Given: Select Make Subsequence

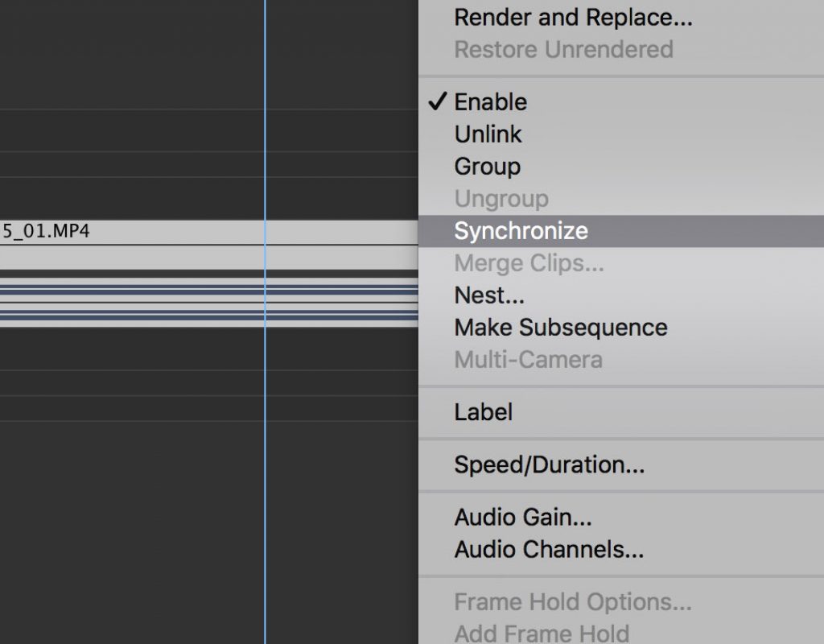Looking at the screenshot, I should 560,328.
